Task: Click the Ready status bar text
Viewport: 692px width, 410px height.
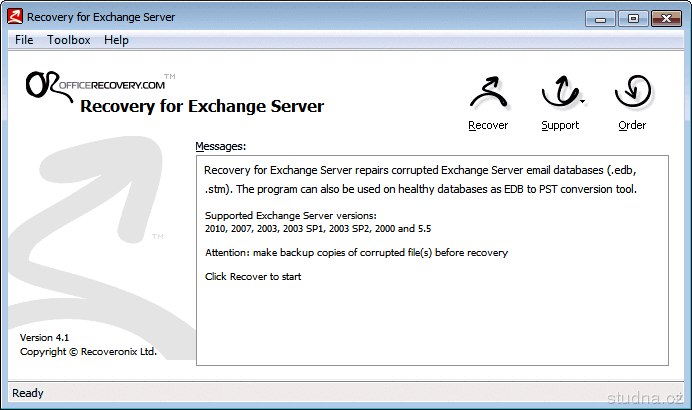Action: (28, 393)
